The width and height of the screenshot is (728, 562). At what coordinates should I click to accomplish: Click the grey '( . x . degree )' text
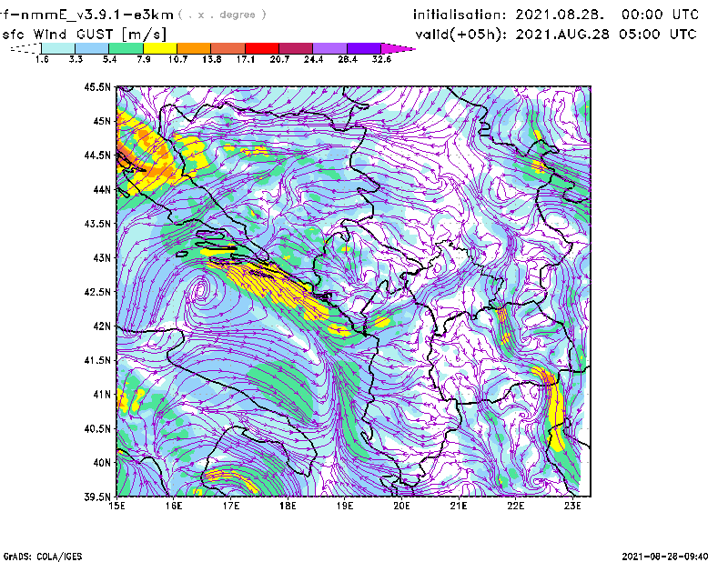coord(222,15)
